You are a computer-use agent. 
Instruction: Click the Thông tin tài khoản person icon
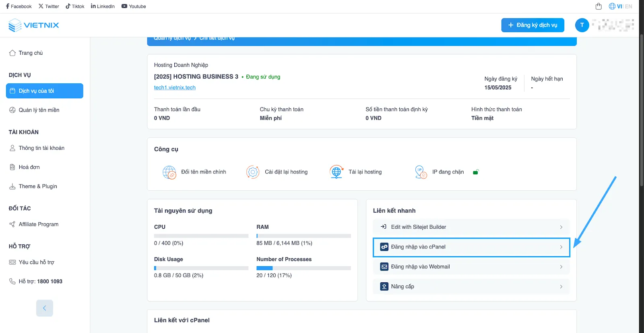coord(12,148)
